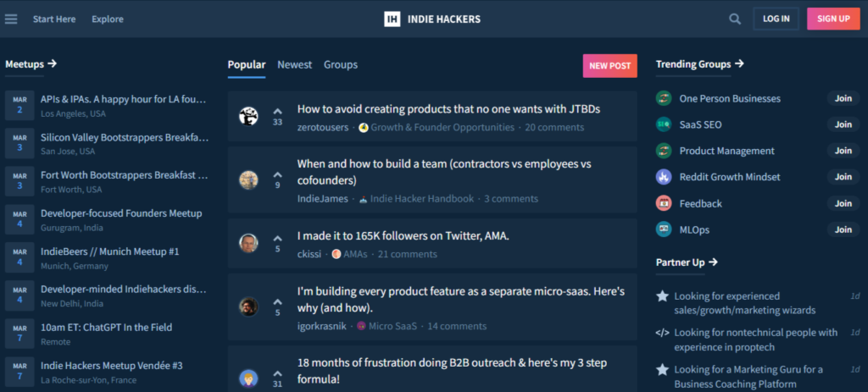Open Developer-minded Indiehackers meetup in New Delhi
The width and height of the screenshot is (868, 392).
coord(124,290)
